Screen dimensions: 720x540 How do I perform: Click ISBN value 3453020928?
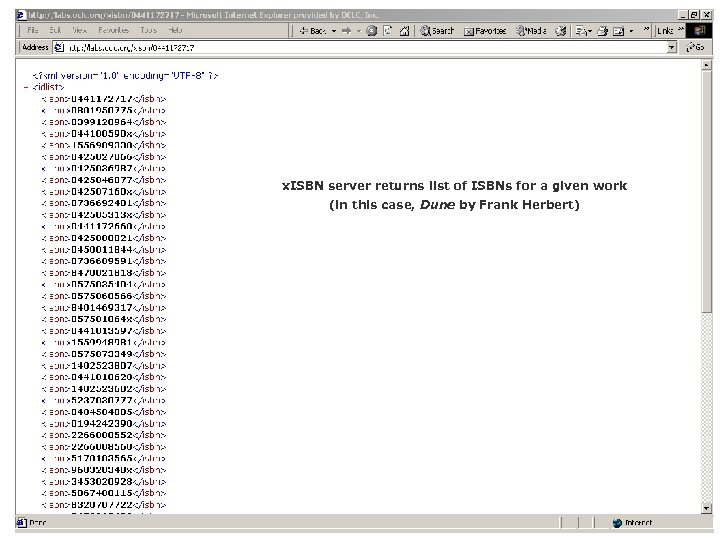click(101, 482)
